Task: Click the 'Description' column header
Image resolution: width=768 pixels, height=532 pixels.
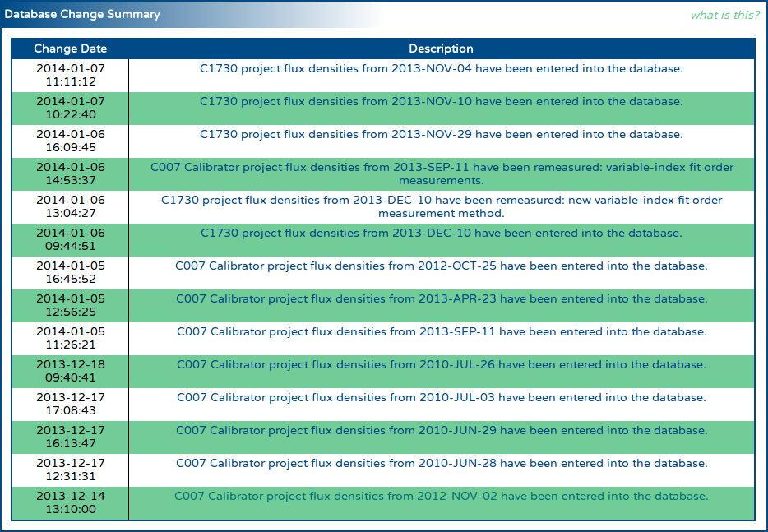Action: (441, 49)
